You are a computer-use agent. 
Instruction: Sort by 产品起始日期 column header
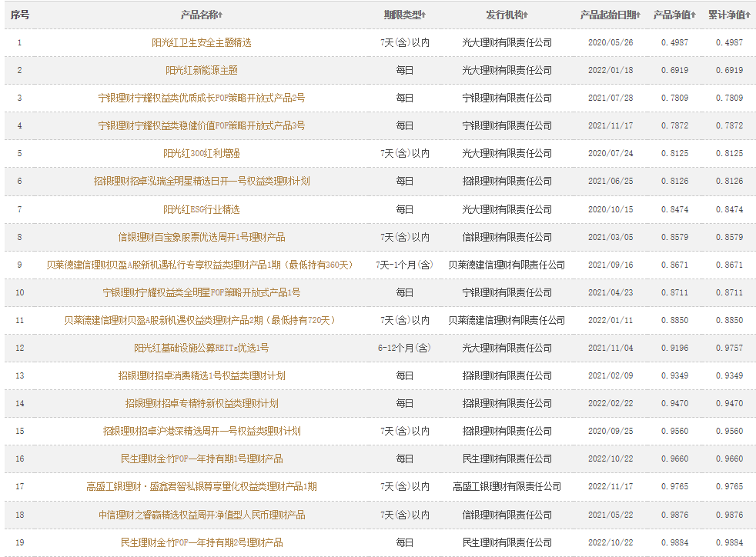point(610,15)
